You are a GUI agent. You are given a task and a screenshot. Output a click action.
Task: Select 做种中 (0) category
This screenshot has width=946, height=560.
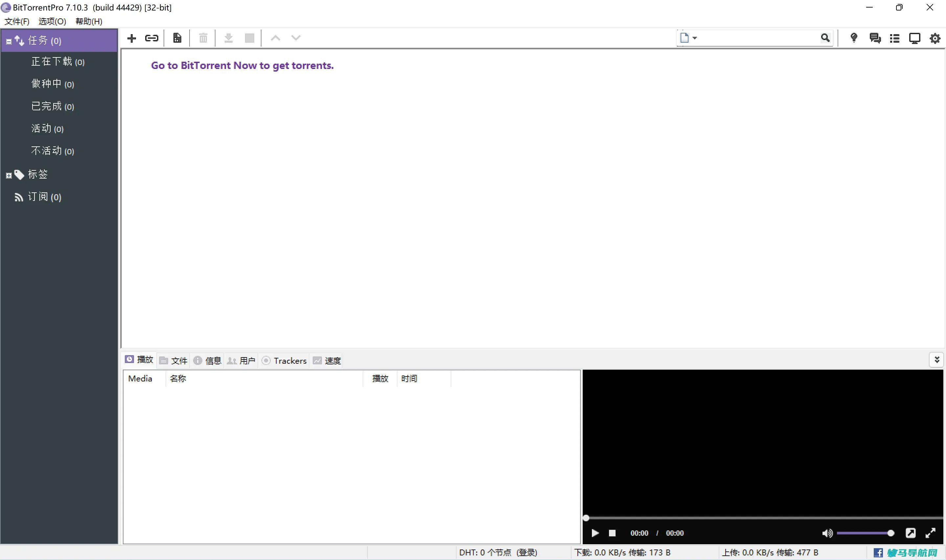[x=53, y=84]
